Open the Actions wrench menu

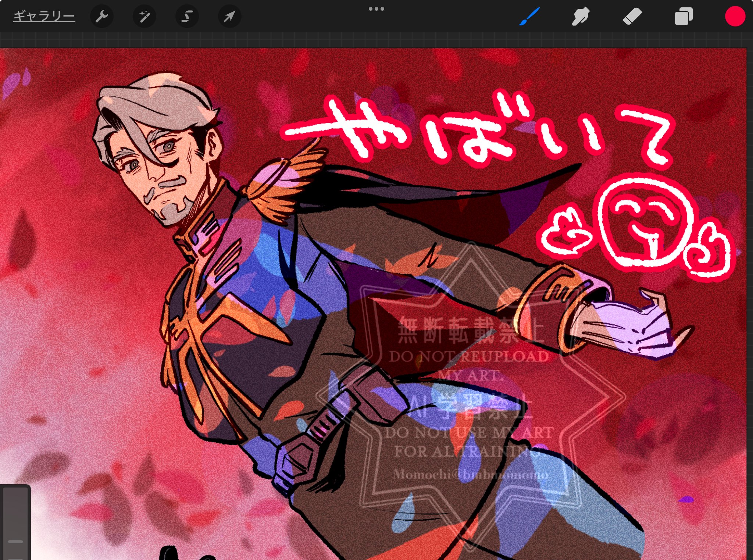tap(102, 17)
